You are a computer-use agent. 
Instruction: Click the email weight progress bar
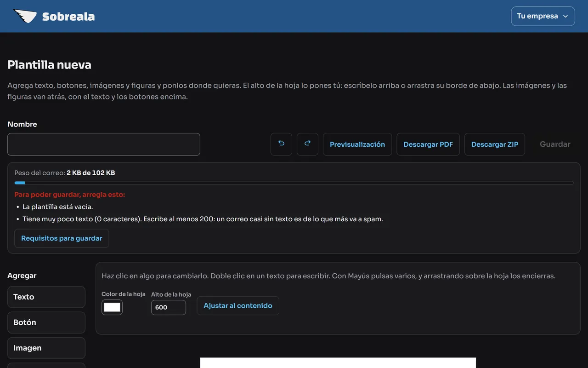[294, 183]
